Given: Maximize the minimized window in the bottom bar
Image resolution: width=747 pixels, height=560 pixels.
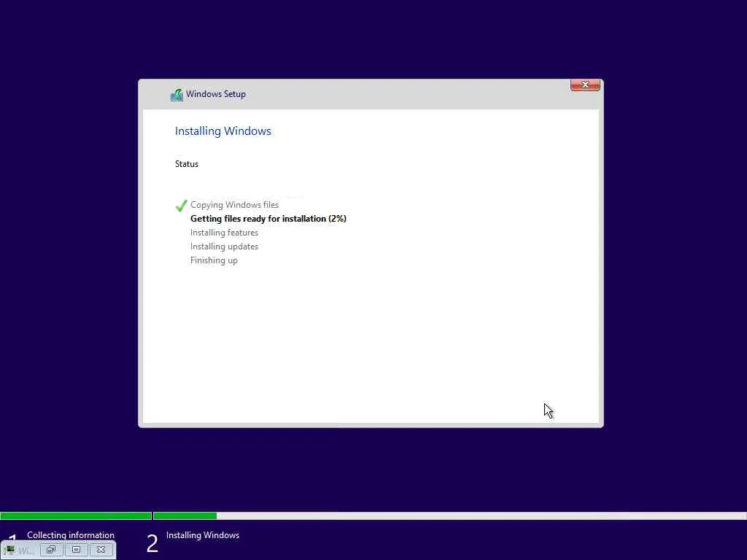Looking at the screenshot, I should coord(76,550).
